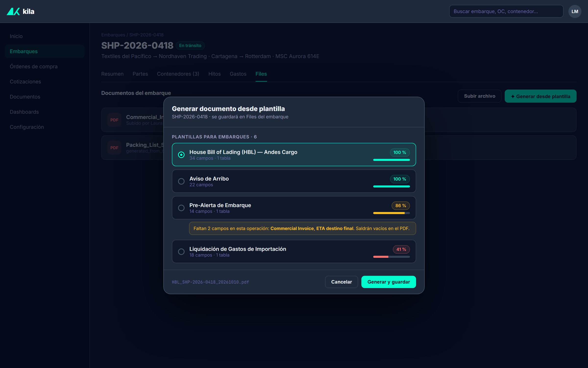
Task: Open the Gastos tab
Action: 238,74
